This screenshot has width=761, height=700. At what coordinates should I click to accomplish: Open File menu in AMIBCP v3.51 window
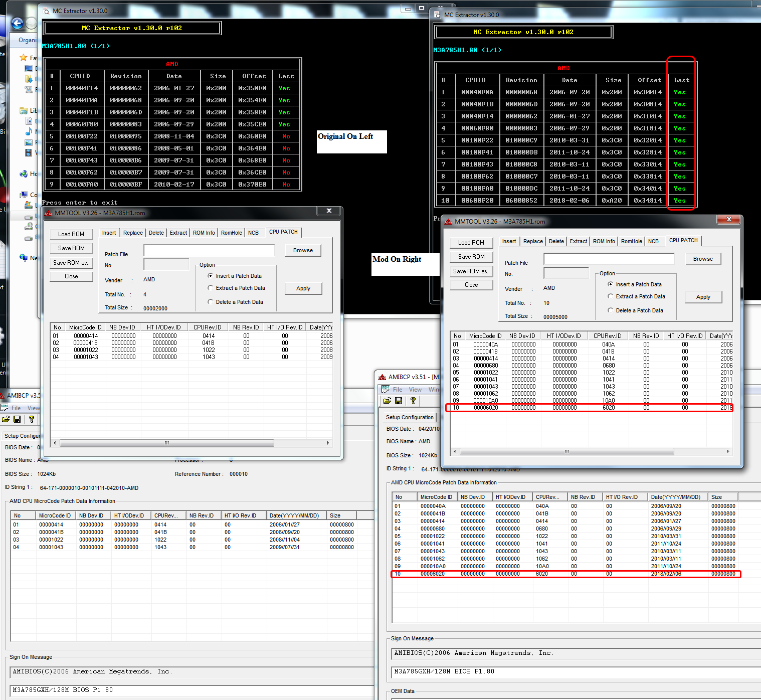[398, 390]
